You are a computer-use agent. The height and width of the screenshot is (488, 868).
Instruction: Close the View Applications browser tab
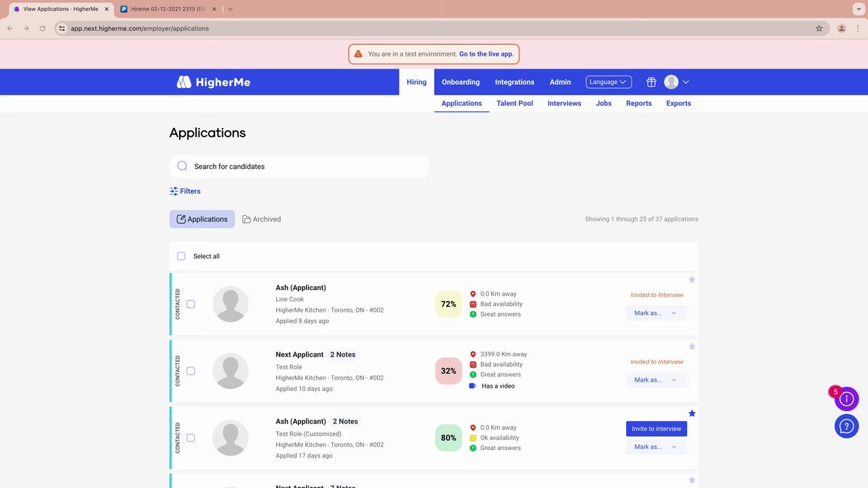[x=106, y=9]
